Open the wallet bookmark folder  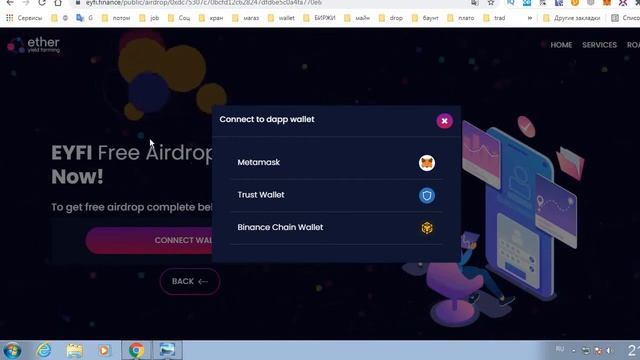(281, 18)
